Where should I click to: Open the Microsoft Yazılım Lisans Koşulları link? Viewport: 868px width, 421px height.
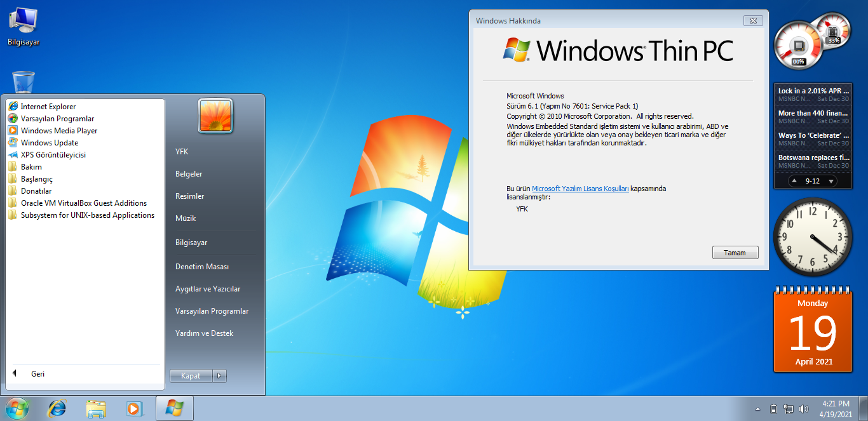pos(580,189)
